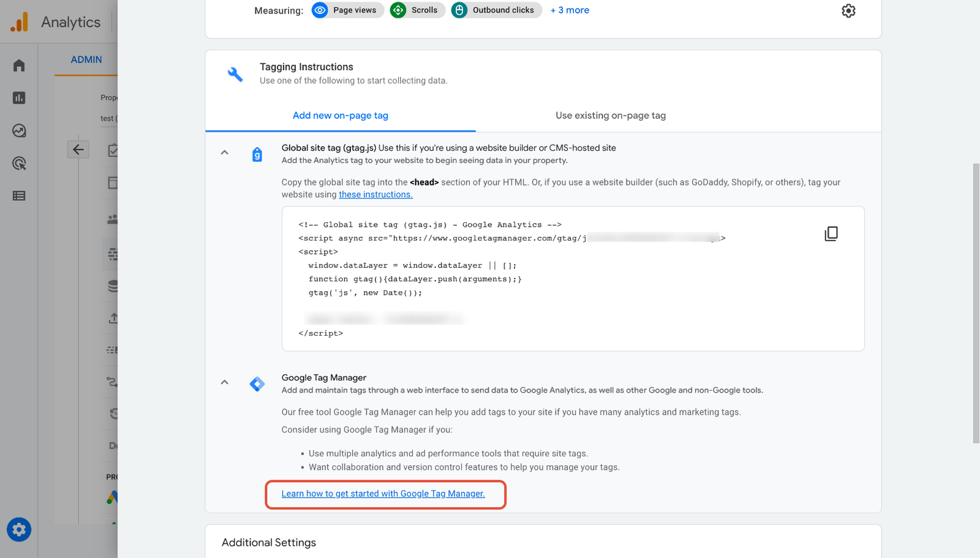Open the Explore icon in sidebar
Screen dimensions: 980x558
pyautogui.click(x=19, y=130)
